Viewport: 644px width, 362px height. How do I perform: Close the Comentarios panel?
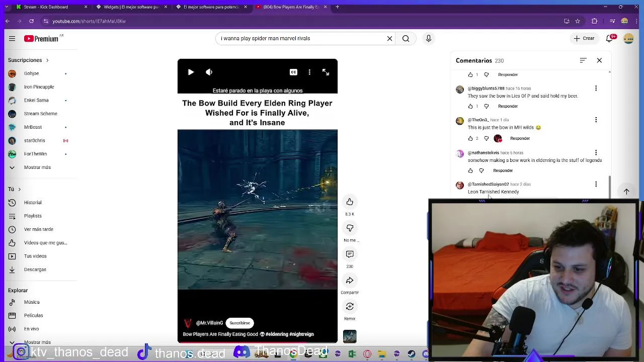point(599,60)
